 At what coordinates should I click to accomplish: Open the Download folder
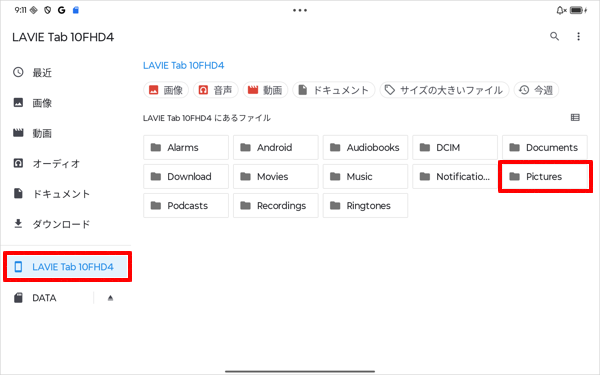[x=186, y=176]
